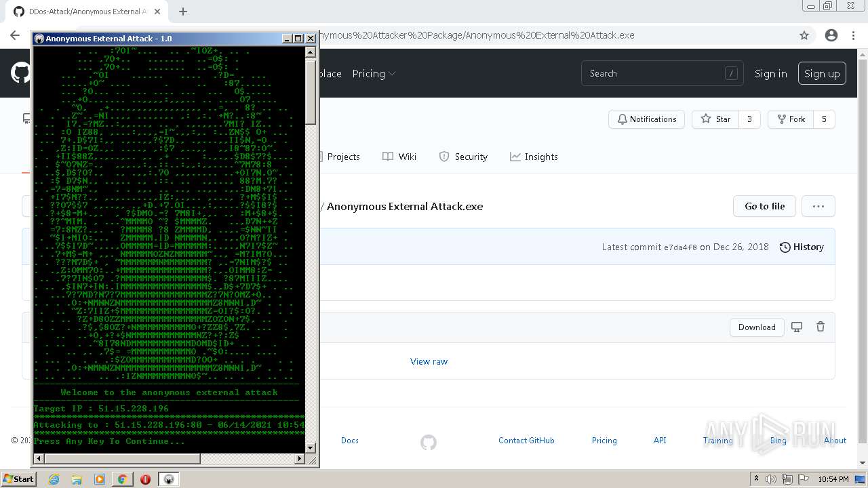Open the media player taskbar icon
Screen dimensions: 868x488
tap(100, 479)
